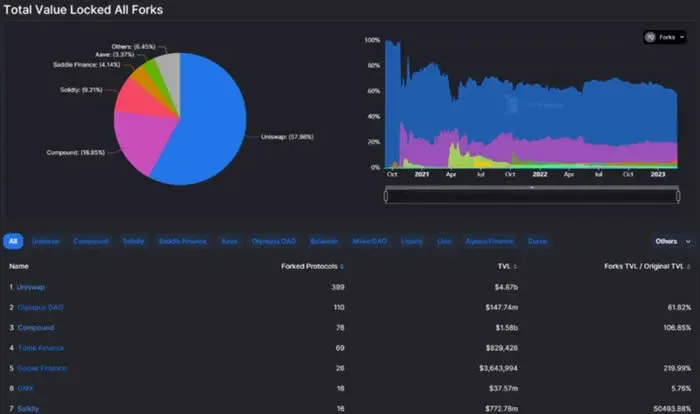700x414 pixels.
Task: Sort by Forks TVL / Original TVL icon
Action: pos(688,267)
